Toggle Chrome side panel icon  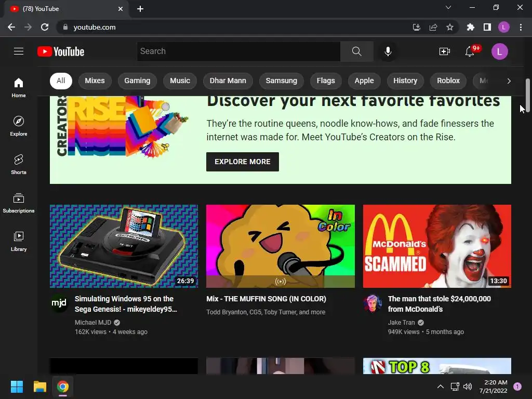point(487,27)
